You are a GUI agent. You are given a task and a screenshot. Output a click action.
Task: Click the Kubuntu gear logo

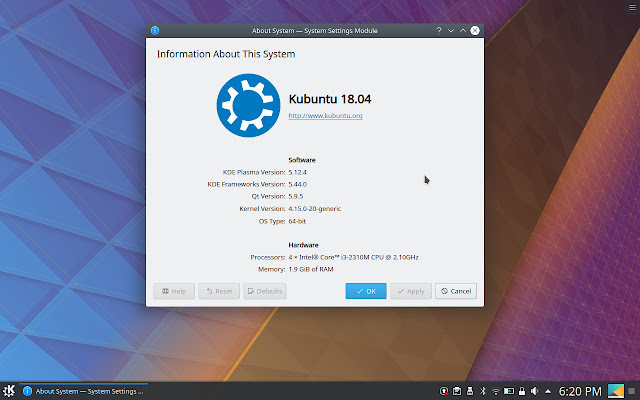(x=248, y=105)
